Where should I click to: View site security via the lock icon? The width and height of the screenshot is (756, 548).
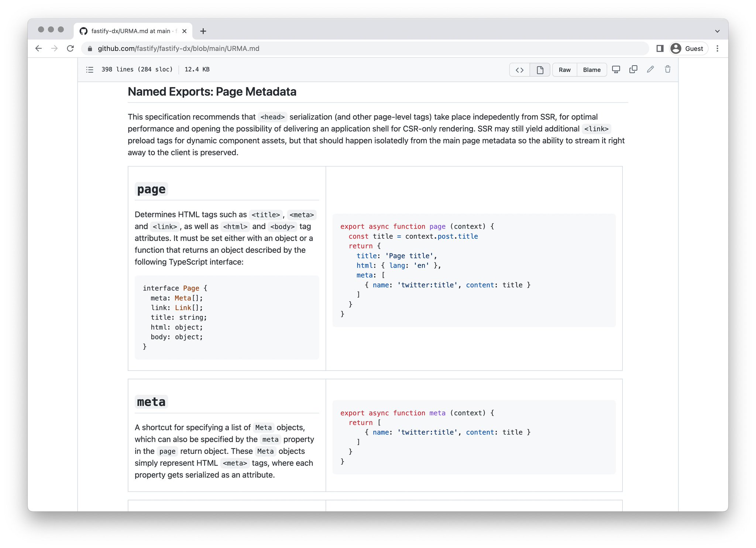pyautogui.click(x=89, y=48)
